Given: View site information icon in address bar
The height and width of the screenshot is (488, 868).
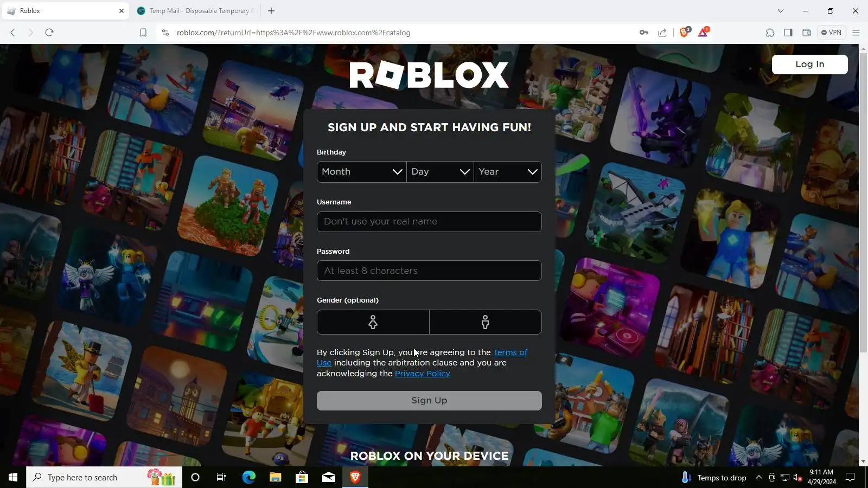Looking at the screenshot, I should tap(165, 33).
